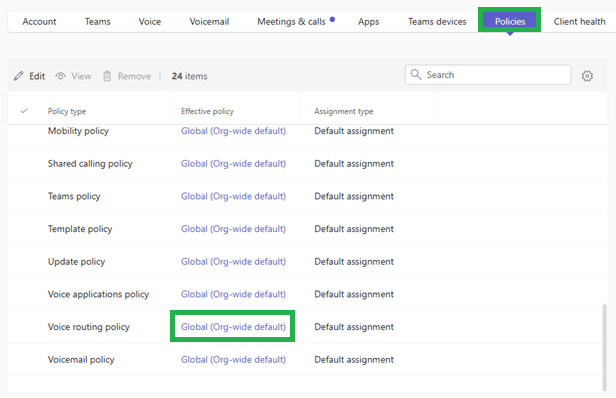Click the View button label

pos(81,76)
